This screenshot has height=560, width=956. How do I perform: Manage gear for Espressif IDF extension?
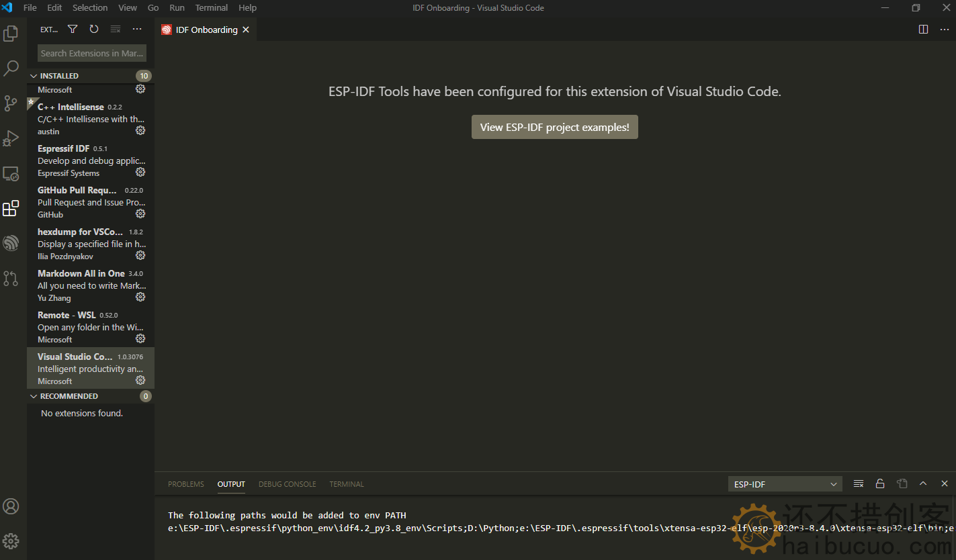pyautogui.click(x=140, y=172)
